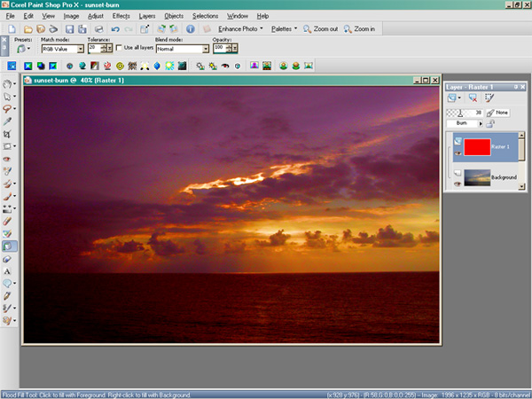The width and height of the screenshot is (532, 399).
Task: Open the Layers menu
Action: 147,16
